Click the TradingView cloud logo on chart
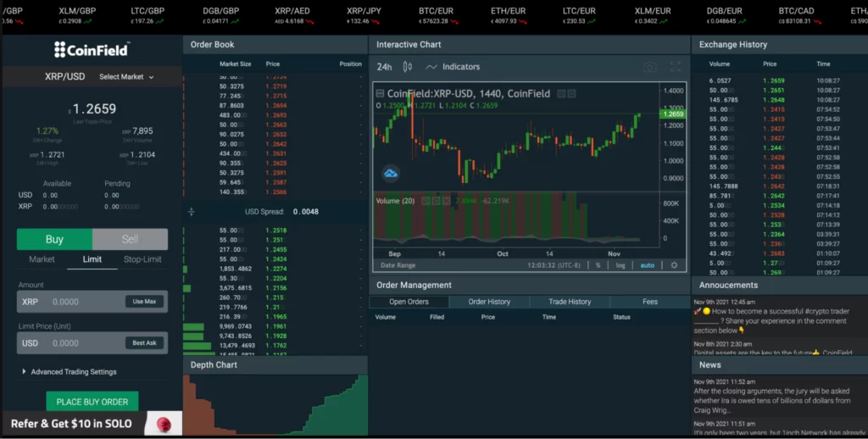This screenshot has width=868, height=439. [391, 174]
